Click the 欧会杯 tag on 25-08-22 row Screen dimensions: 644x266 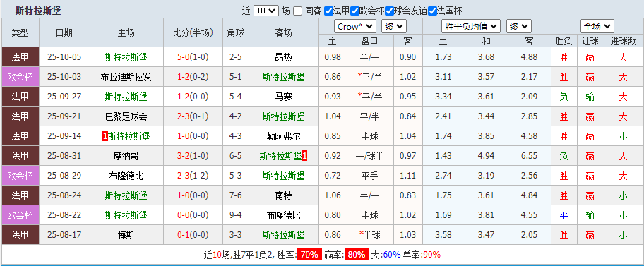tap(20, 215)
